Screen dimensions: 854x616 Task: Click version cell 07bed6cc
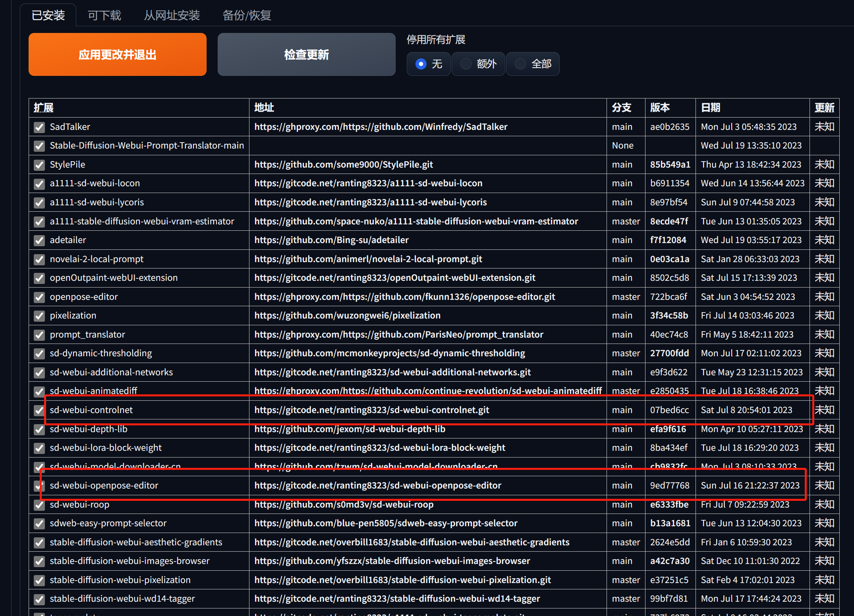(670, 410)
